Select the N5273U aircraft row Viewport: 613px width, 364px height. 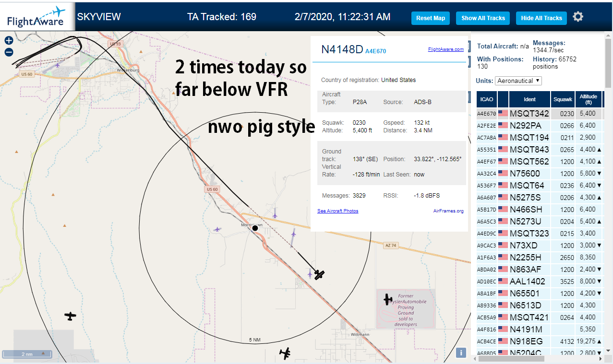click(x=539, y=222)
